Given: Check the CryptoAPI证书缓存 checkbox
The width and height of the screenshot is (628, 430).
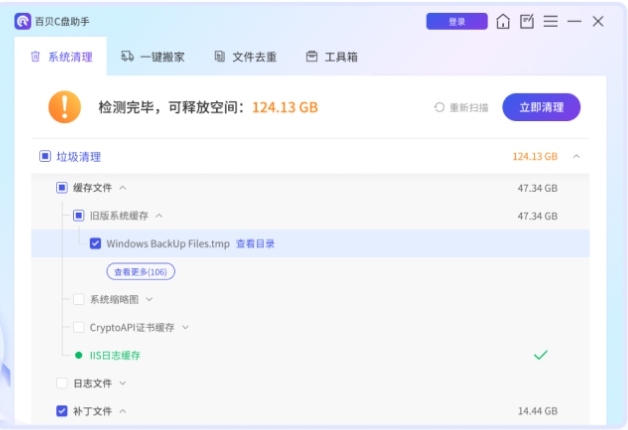Looking at the screenshot, I should 78,327.
